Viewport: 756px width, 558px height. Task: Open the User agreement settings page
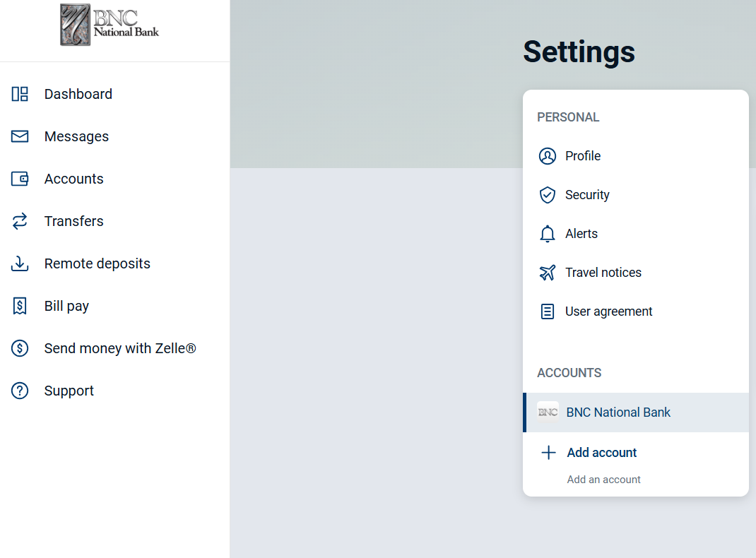tap(608, 311)
